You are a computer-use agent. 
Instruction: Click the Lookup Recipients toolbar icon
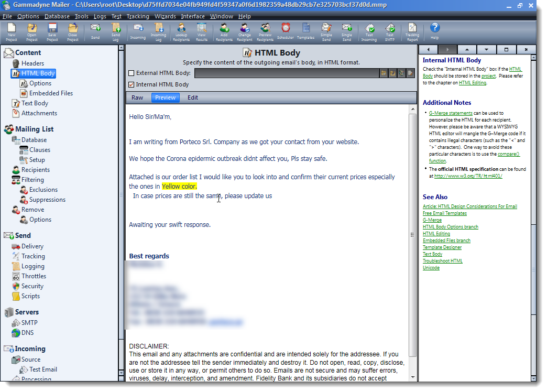tap(181, 32)
